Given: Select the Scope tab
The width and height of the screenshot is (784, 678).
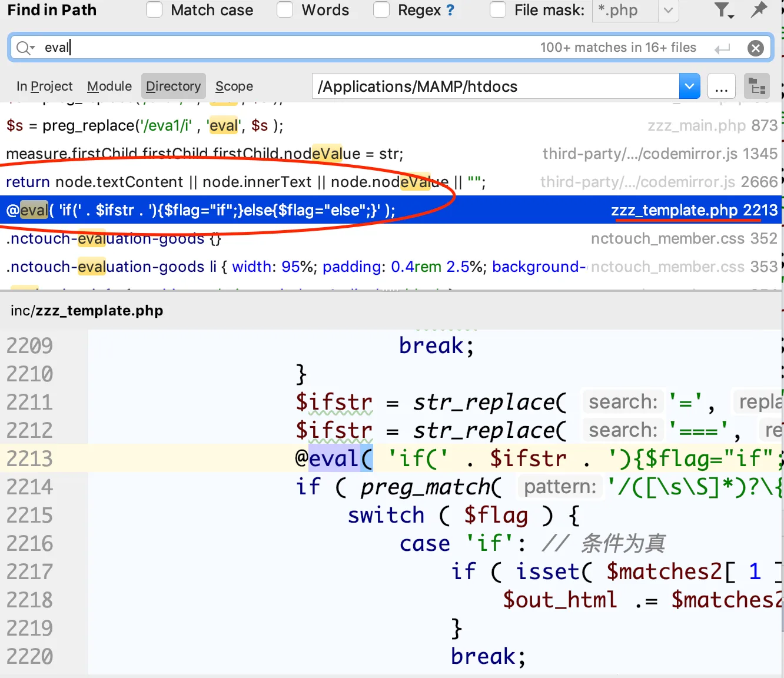Looking at the screenshot, I should 234,87.
